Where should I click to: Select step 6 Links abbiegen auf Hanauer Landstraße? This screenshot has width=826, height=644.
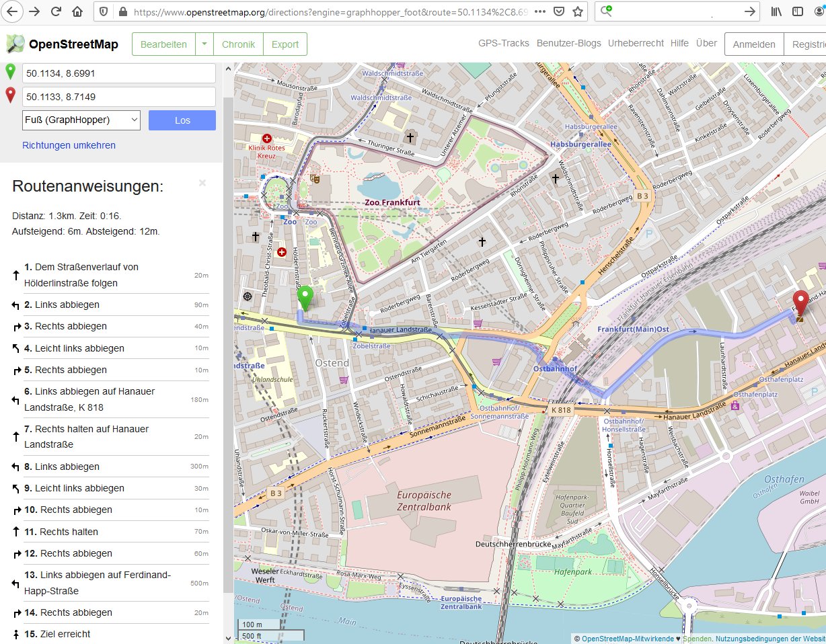pos(112,399)
